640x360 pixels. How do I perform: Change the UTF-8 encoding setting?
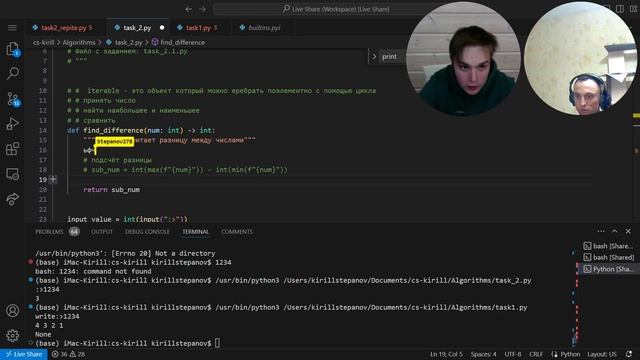coord(513,354)
